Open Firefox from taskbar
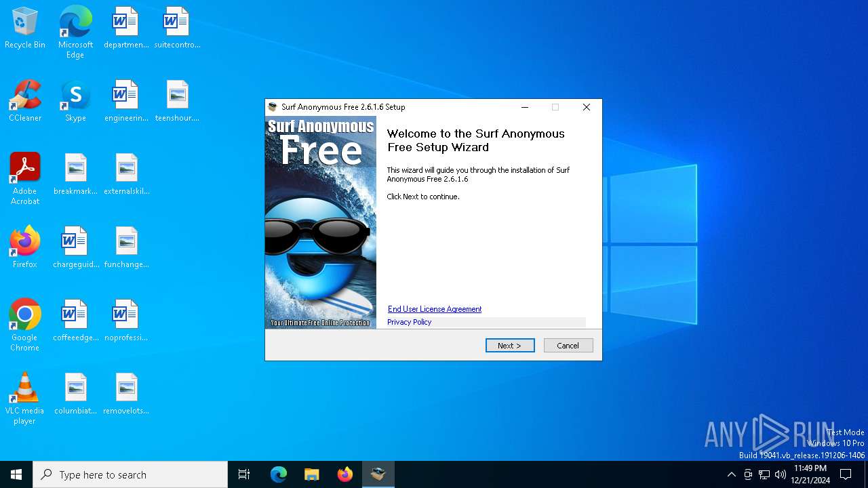 click(345, 474)
